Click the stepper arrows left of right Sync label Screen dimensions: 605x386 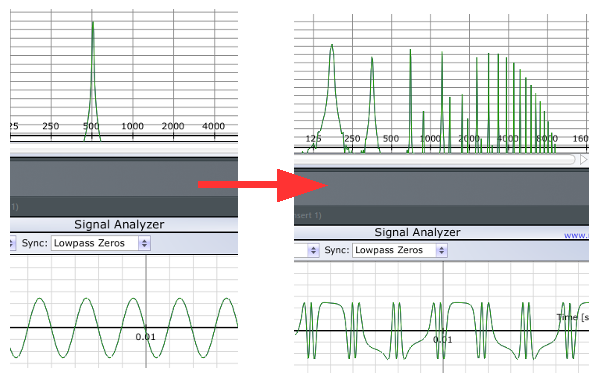tap(313, 250)
